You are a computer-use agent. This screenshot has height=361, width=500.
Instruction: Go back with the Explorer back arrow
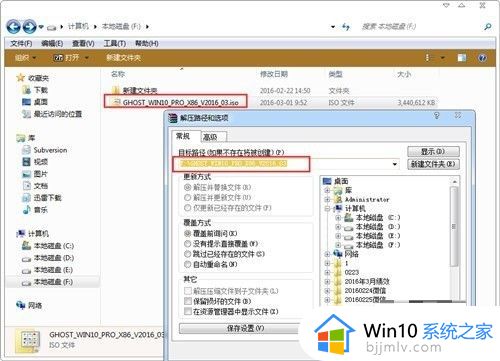coord(13,26)
